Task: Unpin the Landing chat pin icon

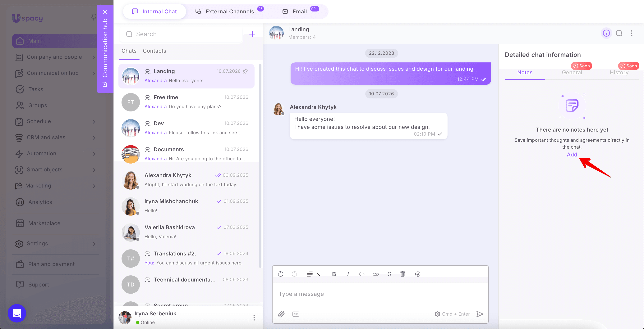Action: pyautogui.click(x=246, y=71)
